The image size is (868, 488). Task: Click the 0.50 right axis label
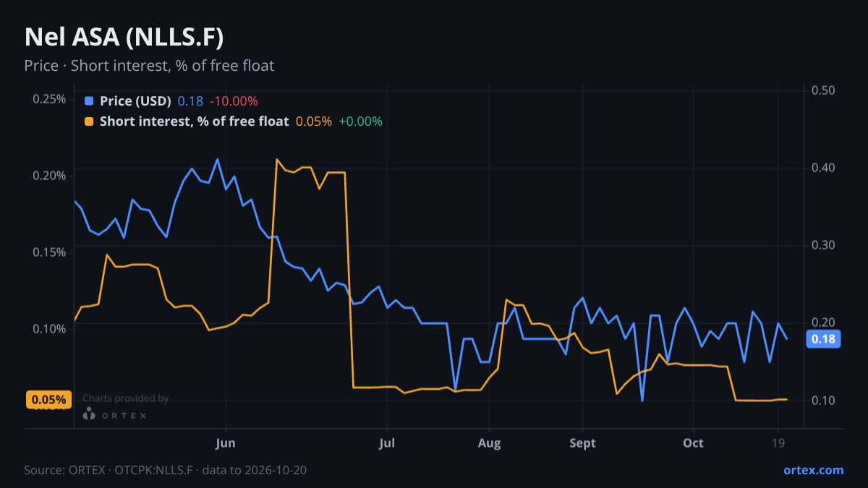(825, 90)
